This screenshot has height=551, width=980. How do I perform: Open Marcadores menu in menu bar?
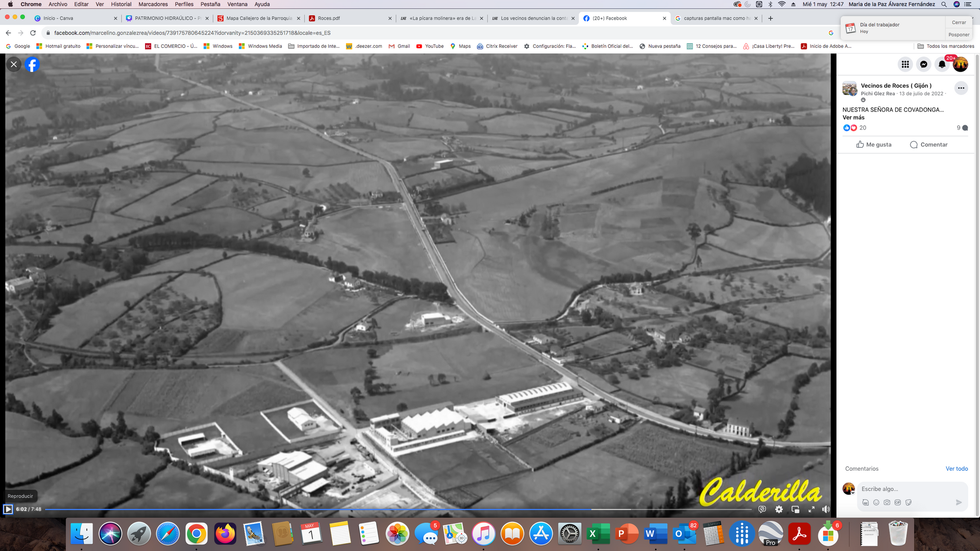(x=153, y=4)
